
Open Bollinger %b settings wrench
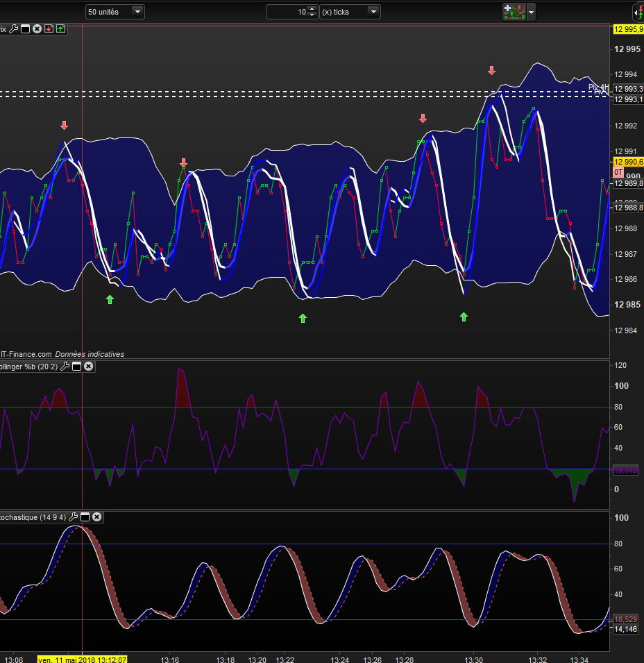point(65,366)
